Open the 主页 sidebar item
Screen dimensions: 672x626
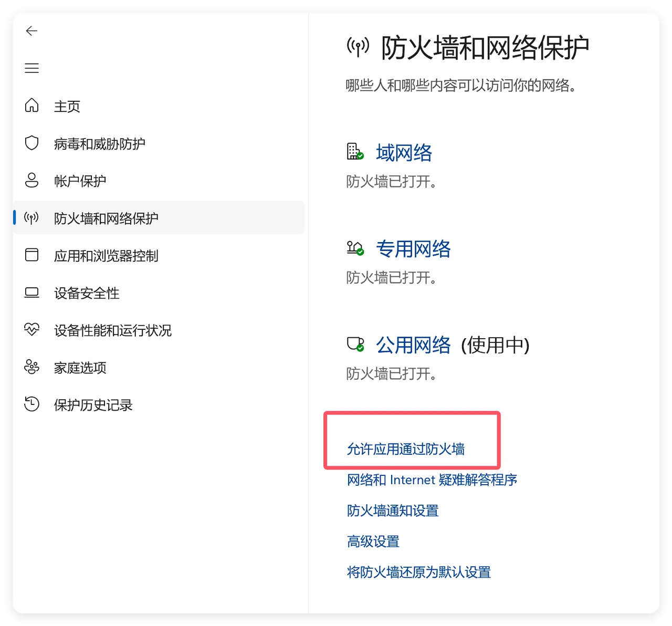[x=67, y=106]
